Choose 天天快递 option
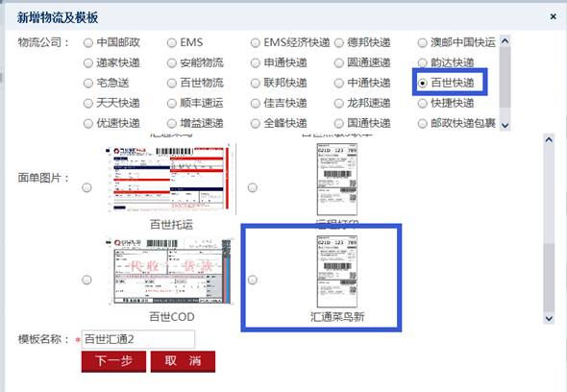Image resolution: width=567 pixels, height=392 pixels. 88,104
